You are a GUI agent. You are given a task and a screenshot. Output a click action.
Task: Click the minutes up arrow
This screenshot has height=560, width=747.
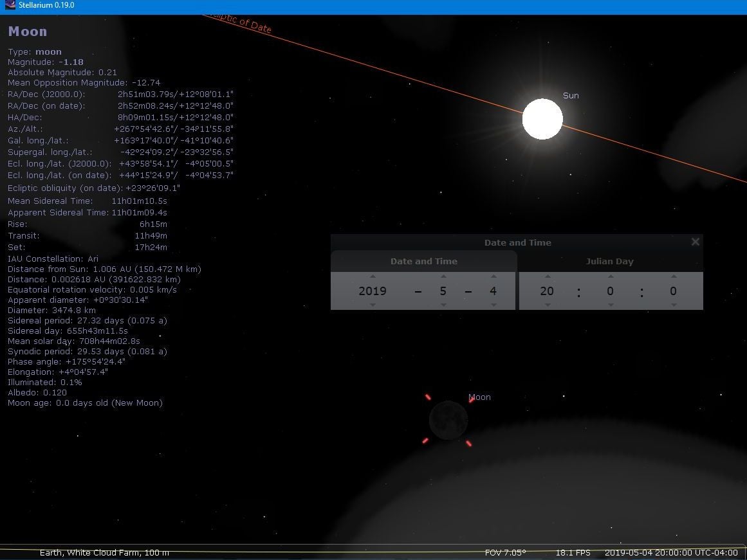tap(610, 277)
